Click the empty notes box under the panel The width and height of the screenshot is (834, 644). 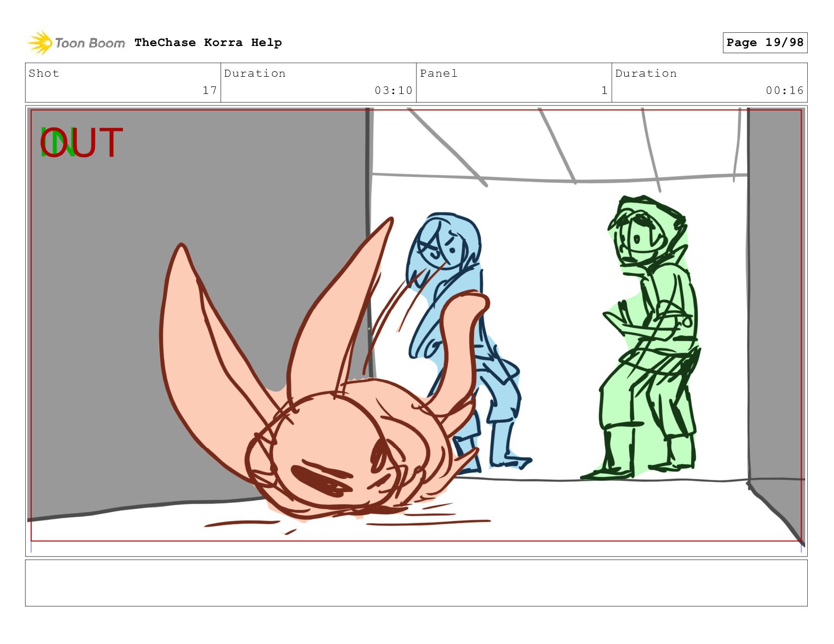point(416,583)
